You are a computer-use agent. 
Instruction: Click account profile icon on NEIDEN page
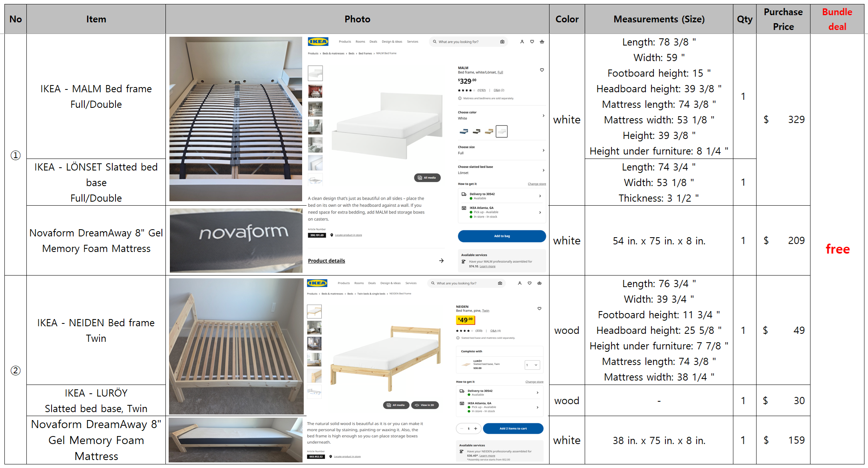coord(520,283)
